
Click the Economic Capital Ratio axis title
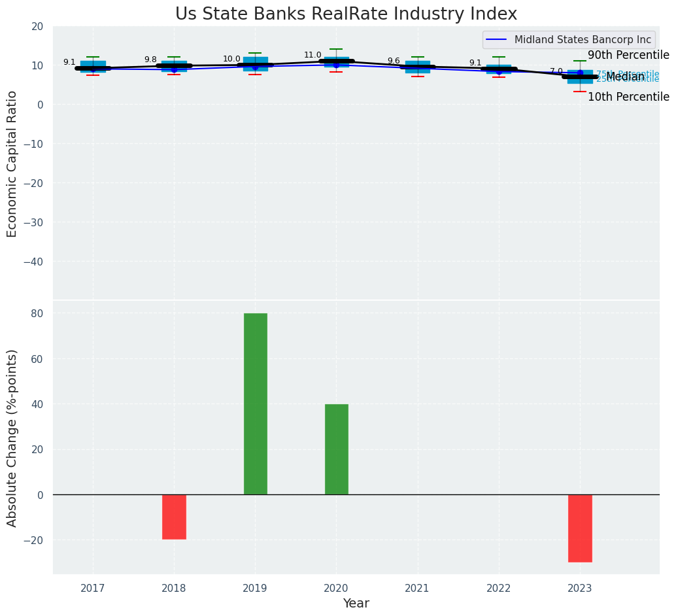(x=12, y=163)
